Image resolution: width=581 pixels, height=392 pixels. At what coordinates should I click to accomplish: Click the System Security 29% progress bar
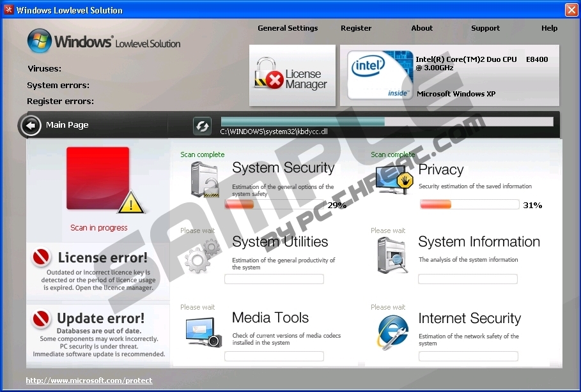point(275,204)
